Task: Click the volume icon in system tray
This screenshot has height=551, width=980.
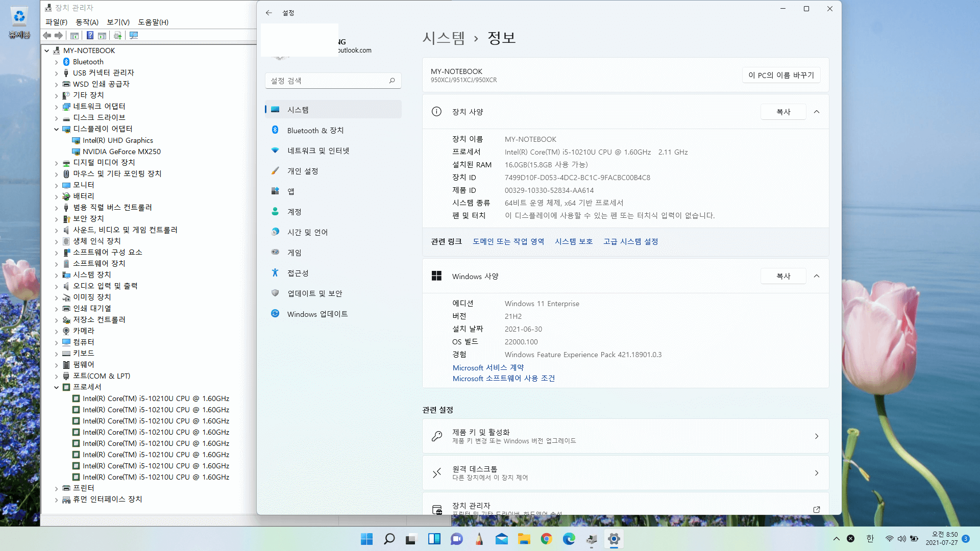Action: (x=901, y=539)
